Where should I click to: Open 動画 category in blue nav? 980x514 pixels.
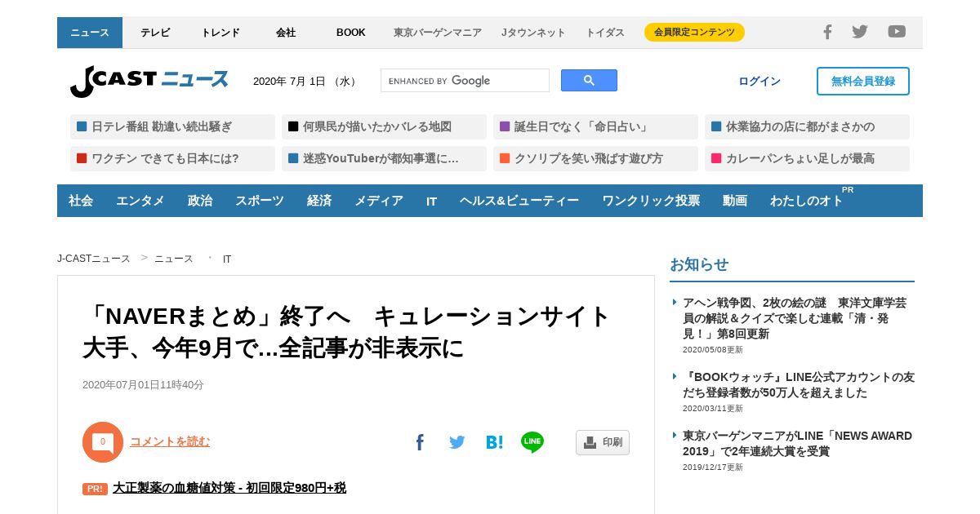point(735,201)
